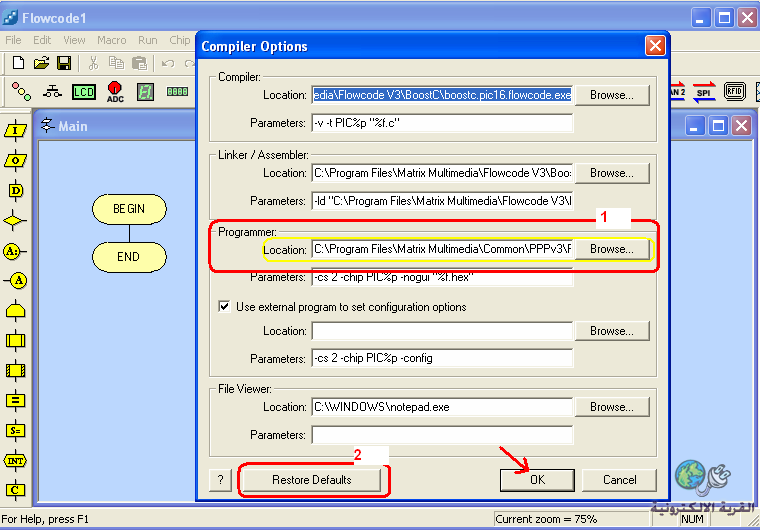The height and width of the screenshot is (530, 760).
Task: Select the Input flowchart icon
Action: pos(15,130)
